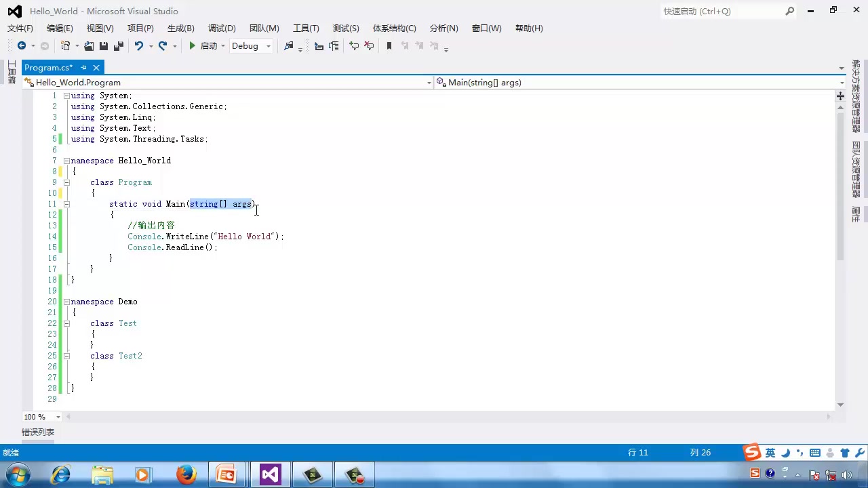
Task: Launch Internet Explorer from the taskbar
Action: coord(61,474)
